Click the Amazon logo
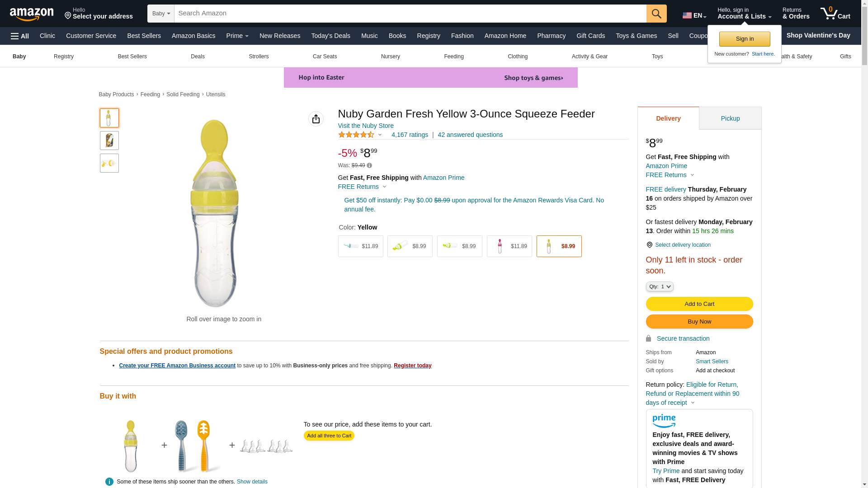This screenshot has height=488, width=868. pos(32,14)
